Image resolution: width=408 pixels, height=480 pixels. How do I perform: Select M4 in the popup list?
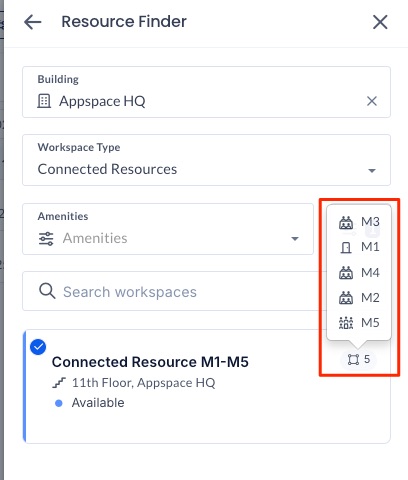359,273
